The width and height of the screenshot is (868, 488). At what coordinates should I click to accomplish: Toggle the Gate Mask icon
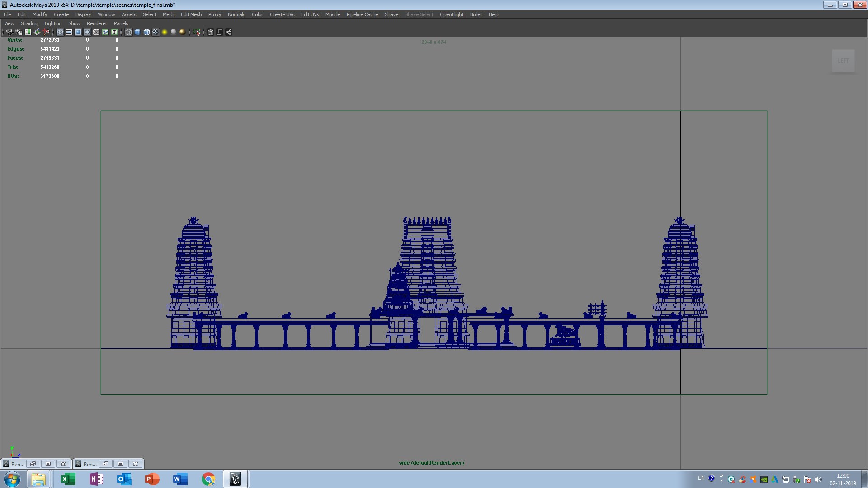87,32
